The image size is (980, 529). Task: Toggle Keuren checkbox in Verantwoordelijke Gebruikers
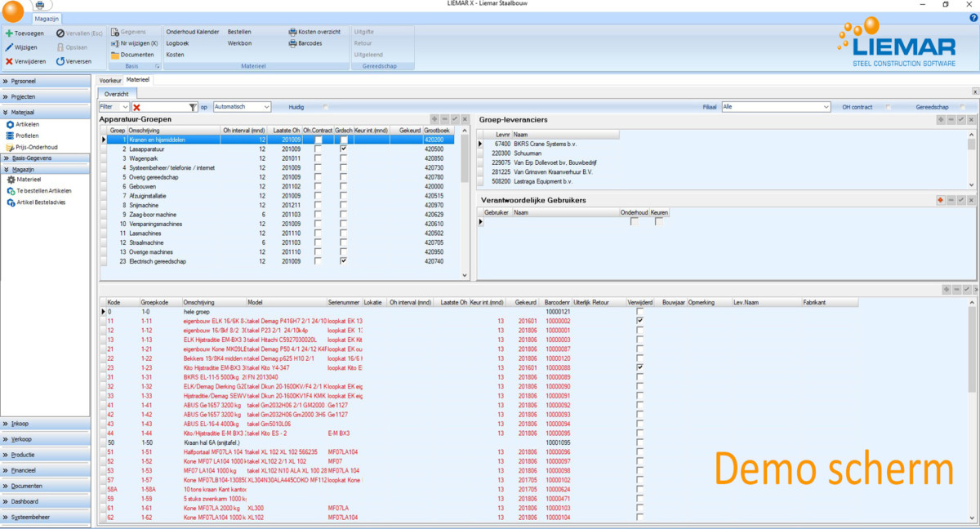point(658,221)
